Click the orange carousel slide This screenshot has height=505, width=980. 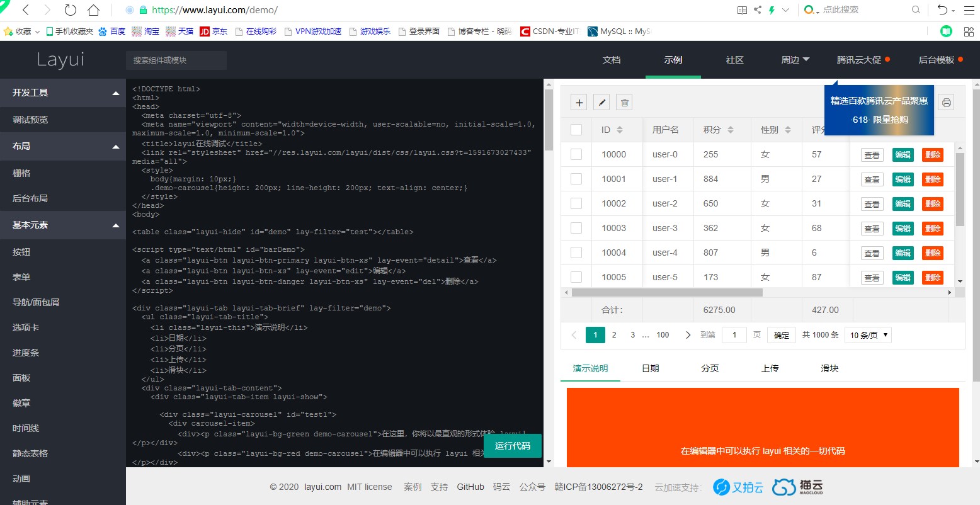click(763, 428)
